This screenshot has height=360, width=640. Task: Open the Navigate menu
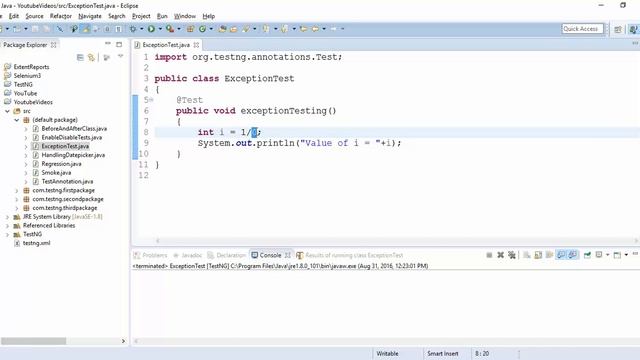click(90, 16)
